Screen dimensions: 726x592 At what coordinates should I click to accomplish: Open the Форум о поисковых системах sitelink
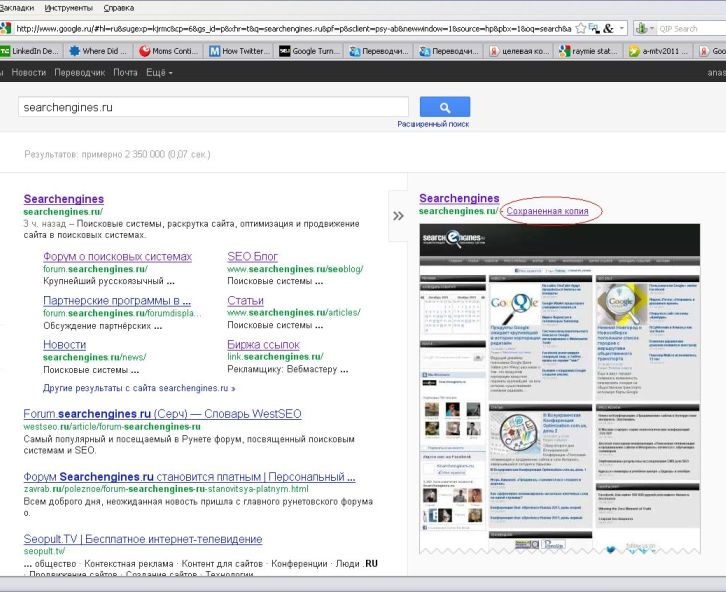118,256
